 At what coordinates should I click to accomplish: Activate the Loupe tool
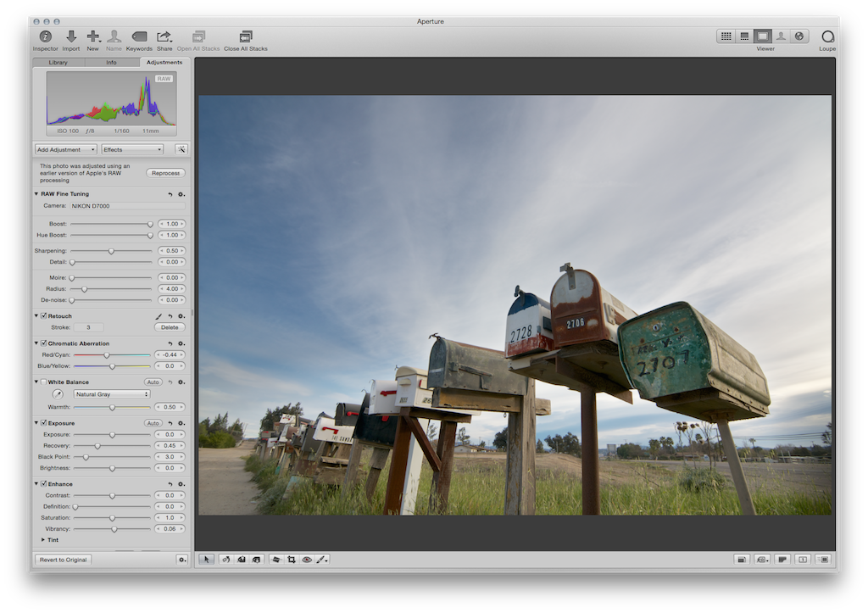pos(827,36)
